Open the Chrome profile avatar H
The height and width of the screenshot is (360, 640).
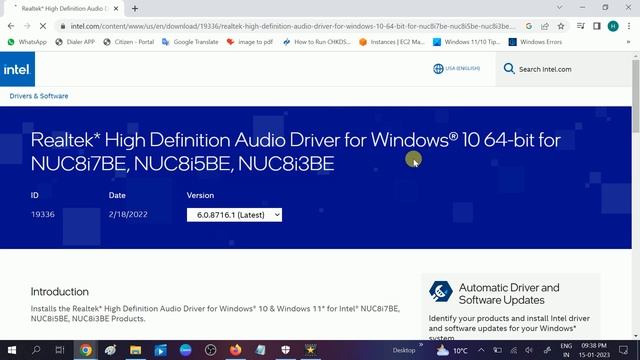click(613, 26)
